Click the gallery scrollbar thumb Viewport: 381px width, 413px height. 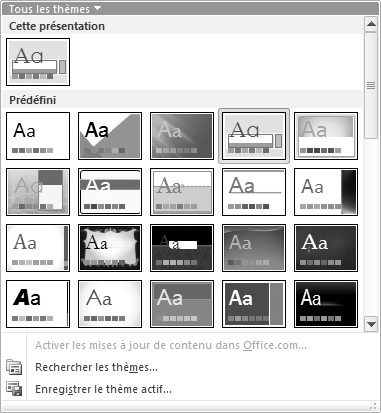(x=371, y=85)
